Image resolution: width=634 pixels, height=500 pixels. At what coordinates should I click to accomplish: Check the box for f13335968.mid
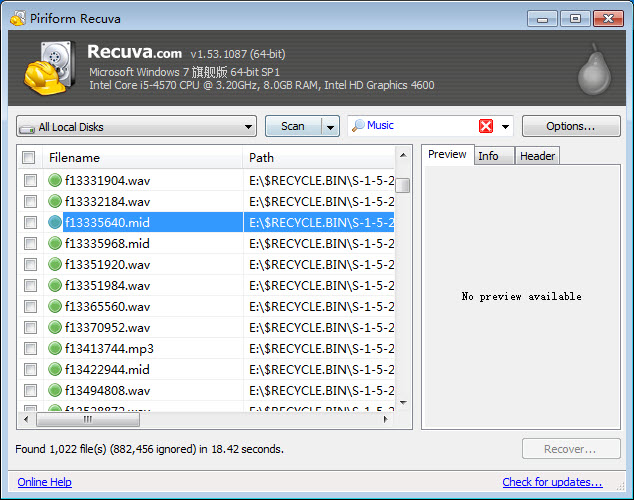click(30, 243)
